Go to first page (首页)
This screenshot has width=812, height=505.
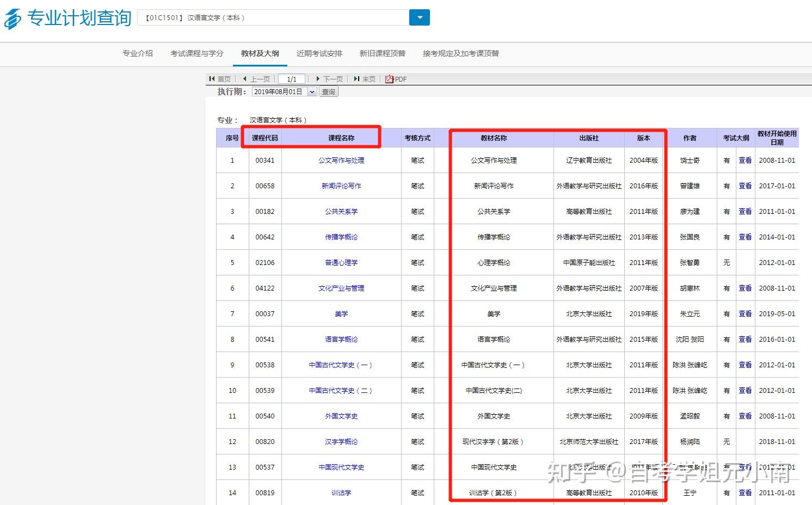click(220, 79)
